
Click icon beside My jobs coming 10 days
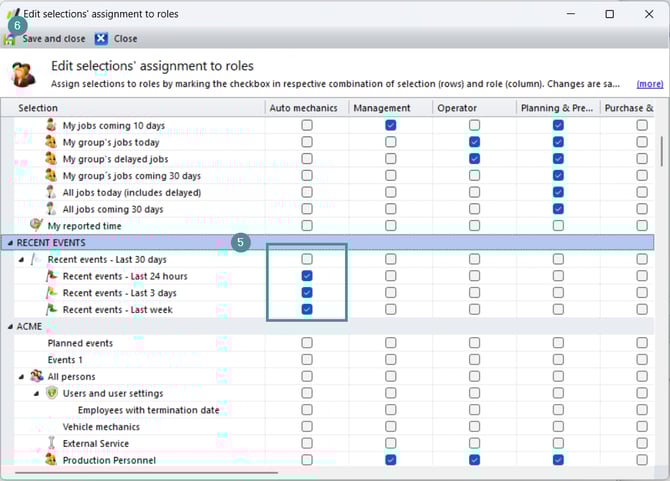click(x=51, y=125)
